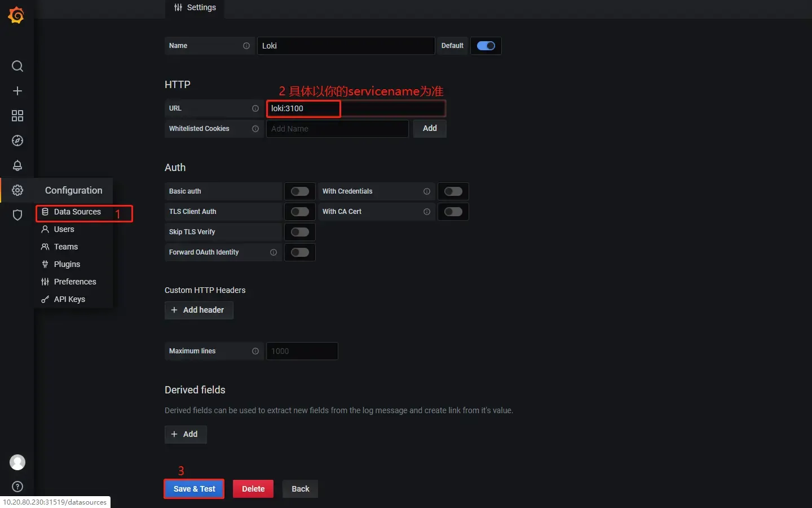Click info icon next to URL label
Screen dimensions: 812x508
255,108
